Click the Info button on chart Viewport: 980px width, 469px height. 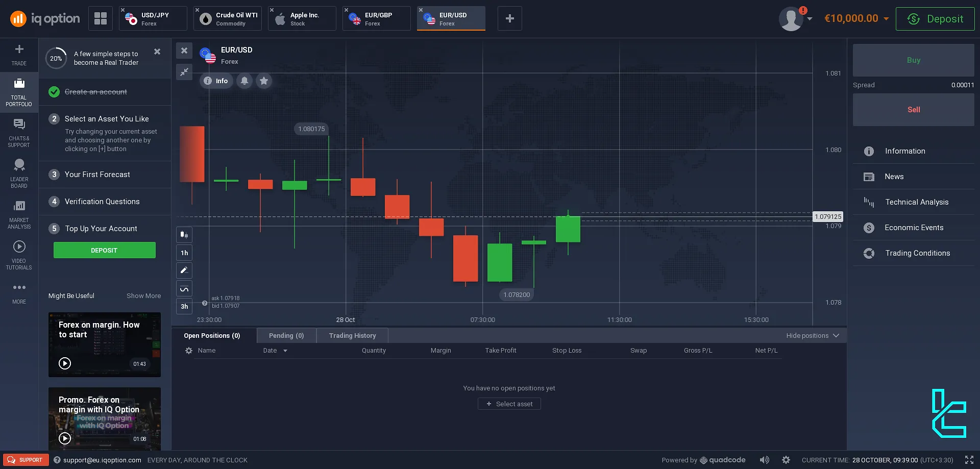(x=216, y=81)
